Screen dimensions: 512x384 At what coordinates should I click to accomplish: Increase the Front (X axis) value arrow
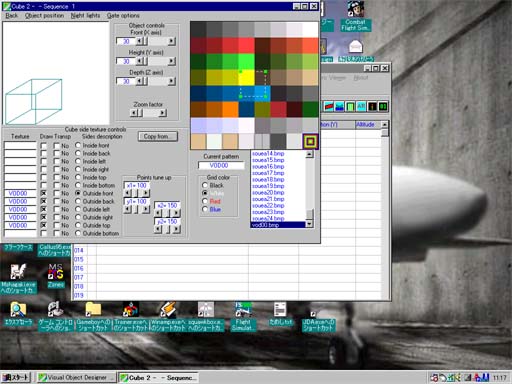(171, 41)
